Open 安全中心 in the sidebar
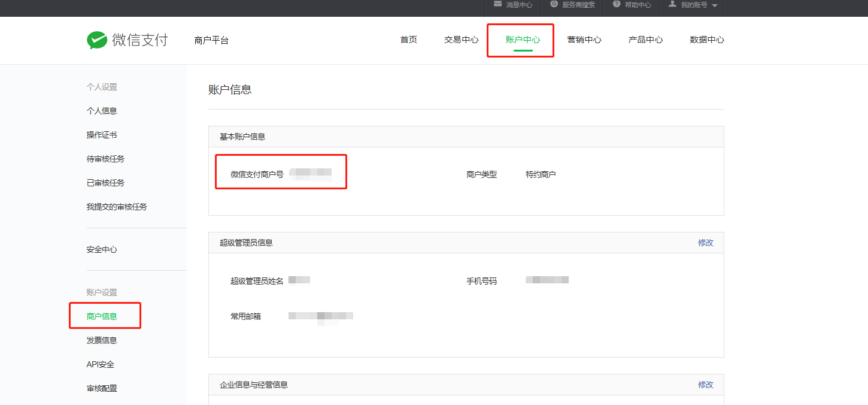 coord(102,249)
